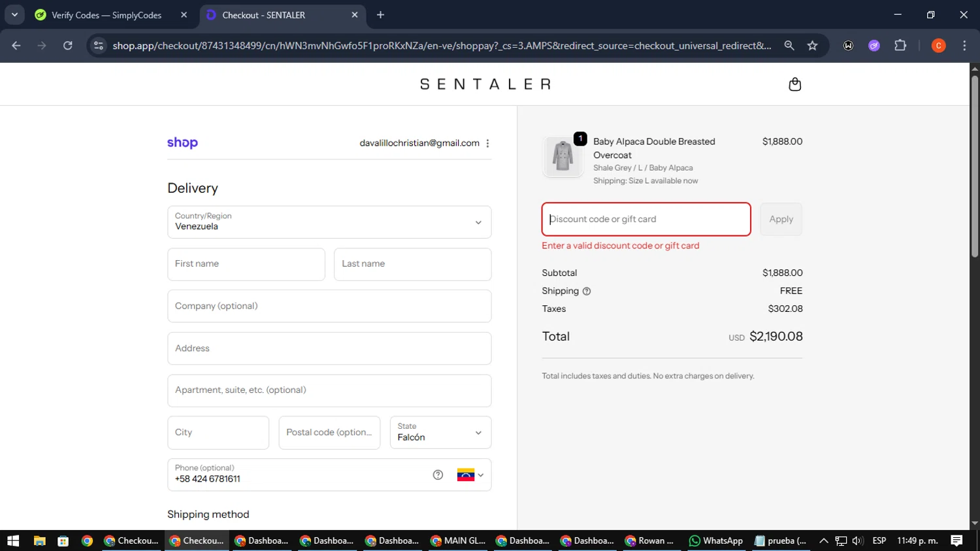Click the zoom magnifier icon in address bar
This screenshot has height=551, width=980.
click(x=789, y=46)
